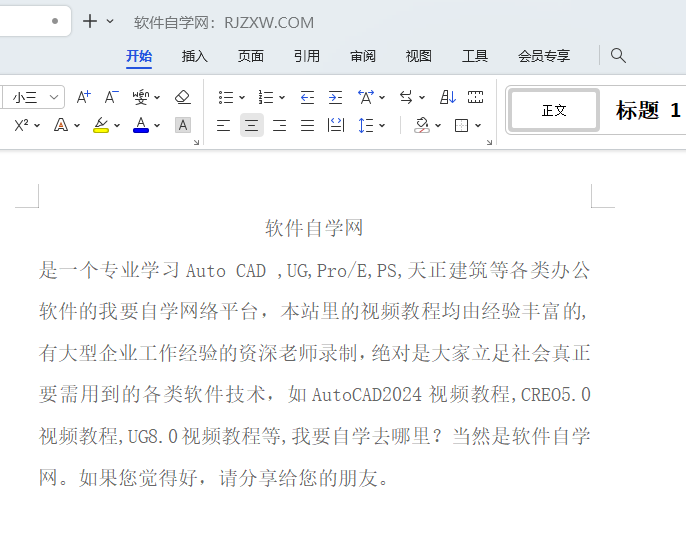
Task: Clear formatting with the eraser icon
Action: [x=183, y=97]
